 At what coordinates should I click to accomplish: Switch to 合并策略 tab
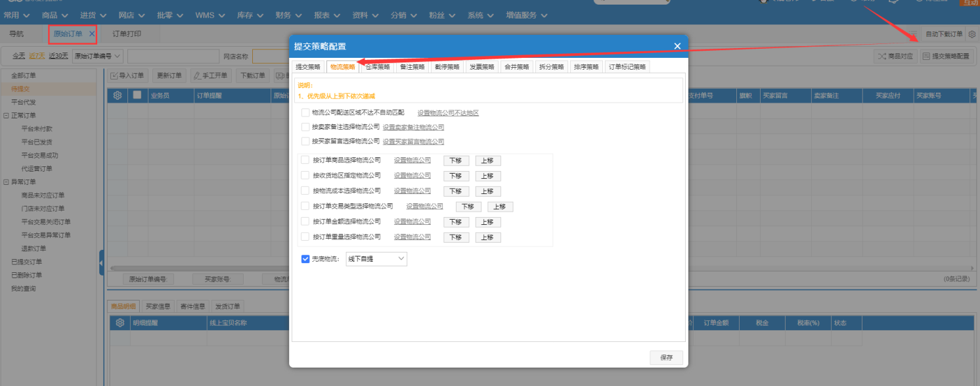[x=517, y=66]
